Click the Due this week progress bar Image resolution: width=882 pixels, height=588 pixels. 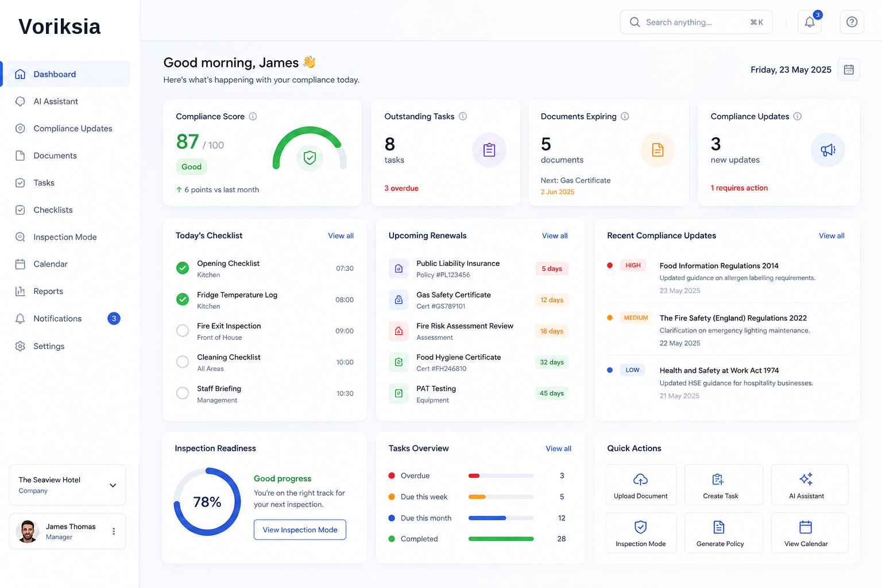(x=501, y=497)
